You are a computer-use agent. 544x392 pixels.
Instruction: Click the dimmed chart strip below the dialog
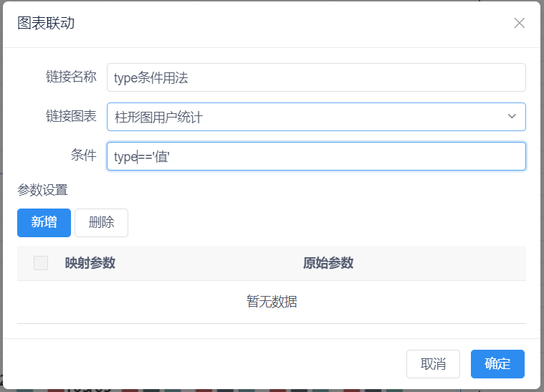[272, 391]
